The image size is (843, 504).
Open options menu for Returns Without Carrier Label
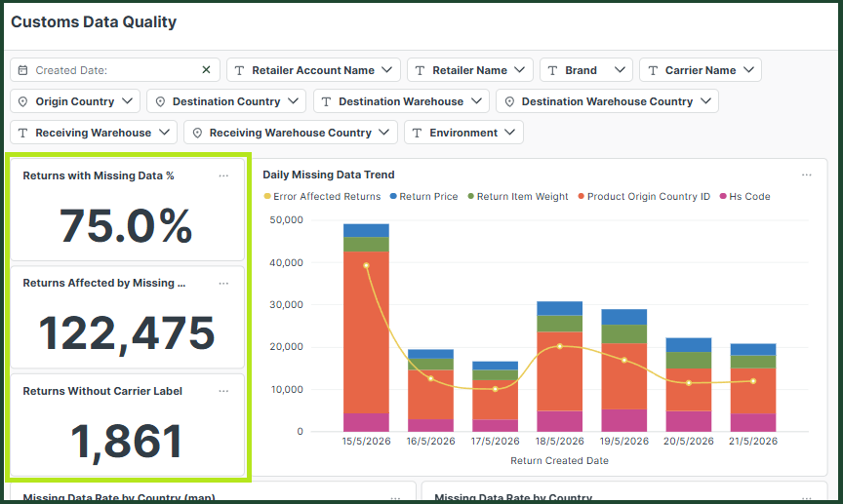tap(223, 391)
